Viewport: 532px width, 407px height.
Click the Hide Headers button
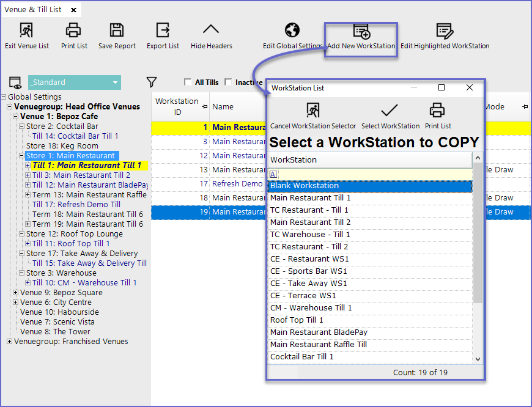[x=211, y=31]
